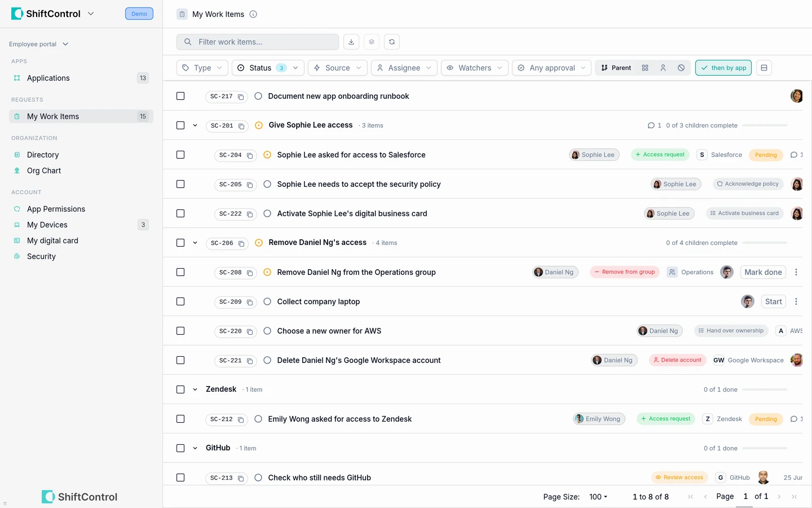Image resolution: width=812 pixels, height=508 pixels.
Task: Select the no-grouping circle-slash icon
Action: click(681, 68)
